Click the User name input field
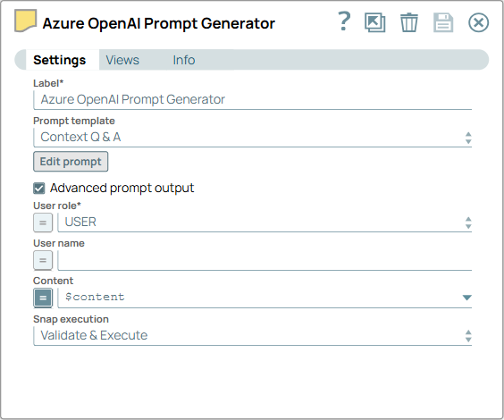 (x=265, y=260)
